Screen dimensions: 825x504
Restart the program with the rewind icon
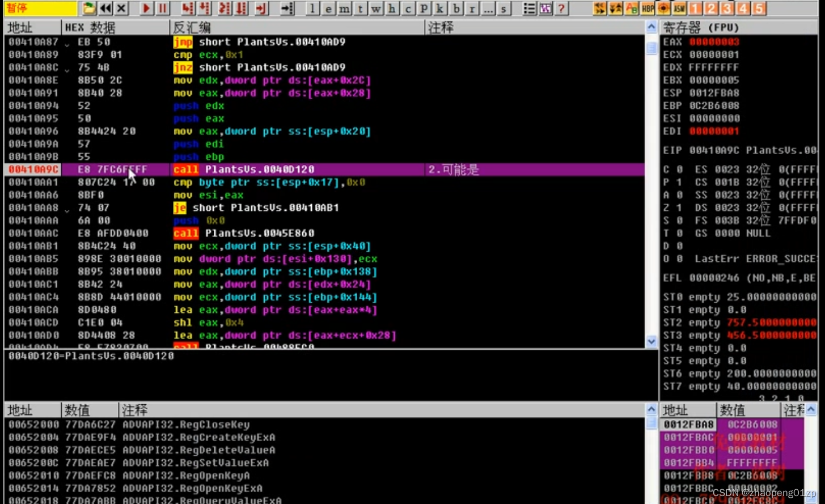click(x=105, y=9)
